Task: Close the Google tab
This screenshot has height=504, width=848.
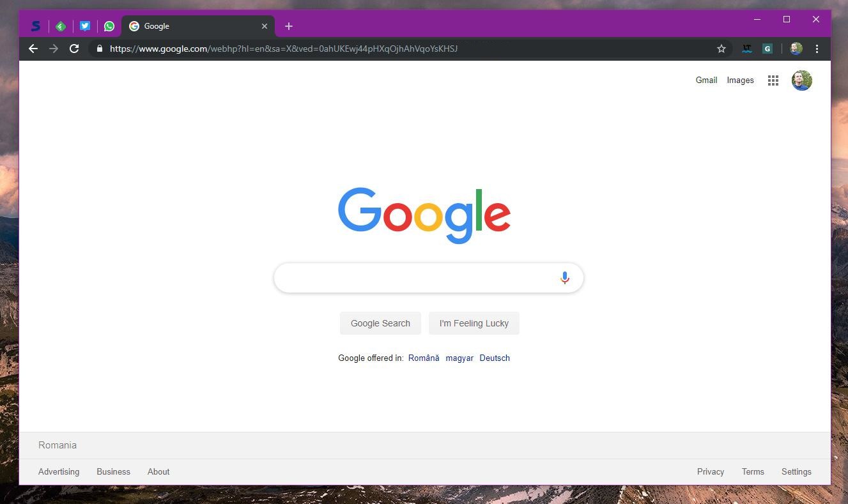Action: point(265,26)
